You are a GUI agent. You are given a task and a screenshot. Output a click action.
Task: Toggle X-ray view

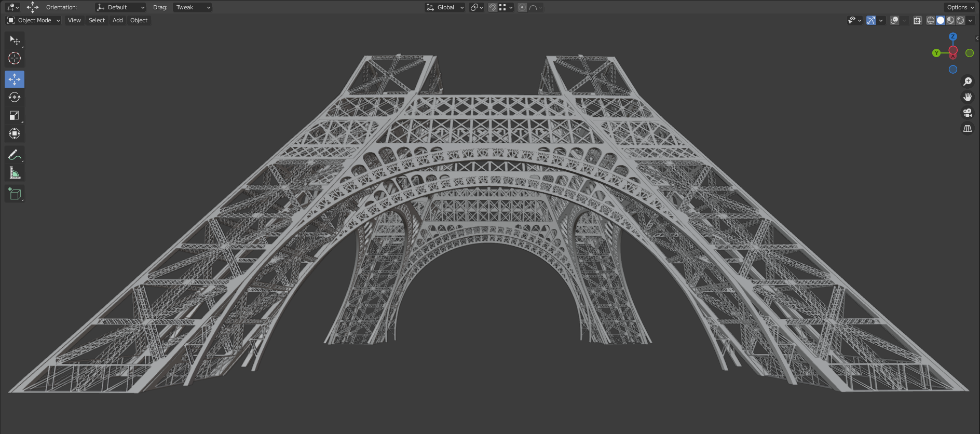[x=917, y=20]
